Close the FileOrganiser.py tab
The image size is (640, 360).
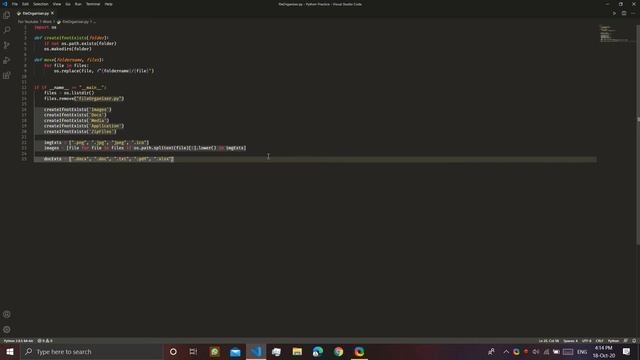point(52,13)
